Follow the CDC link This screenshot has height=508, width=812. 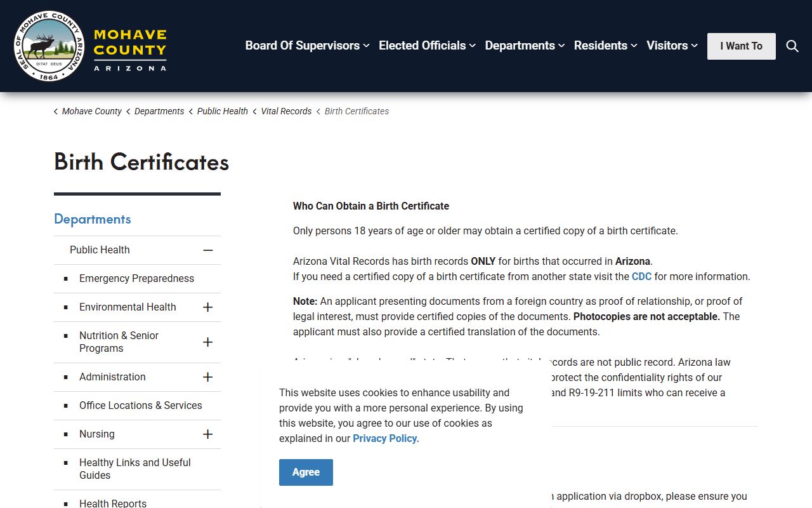coord(641,277)
